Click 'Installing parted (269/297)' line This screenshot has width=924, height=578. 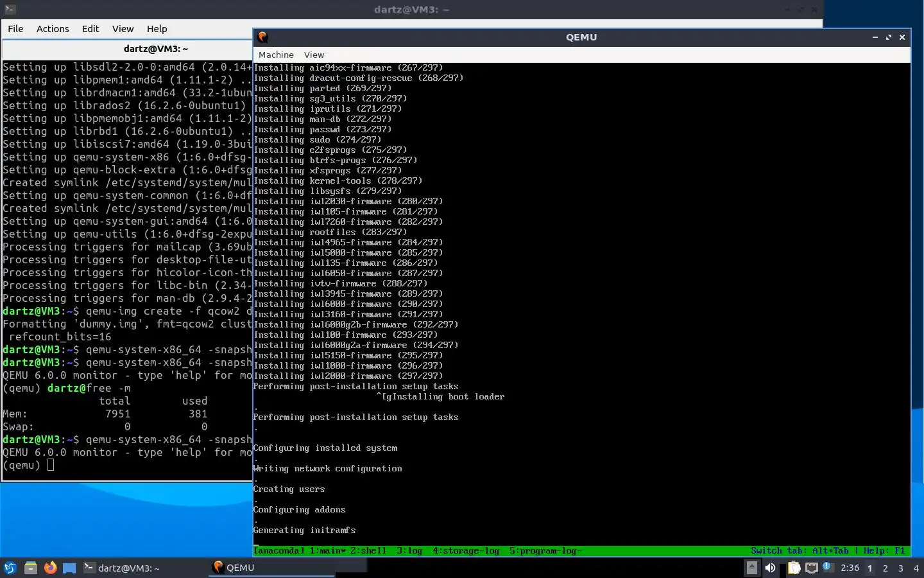(x=322, y=89)
